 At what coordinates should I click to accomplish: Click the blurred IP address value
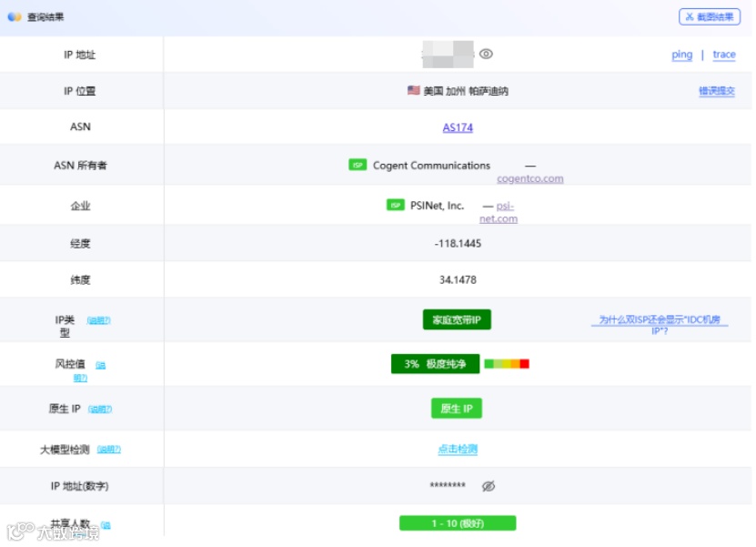click(x=448, y=54)
